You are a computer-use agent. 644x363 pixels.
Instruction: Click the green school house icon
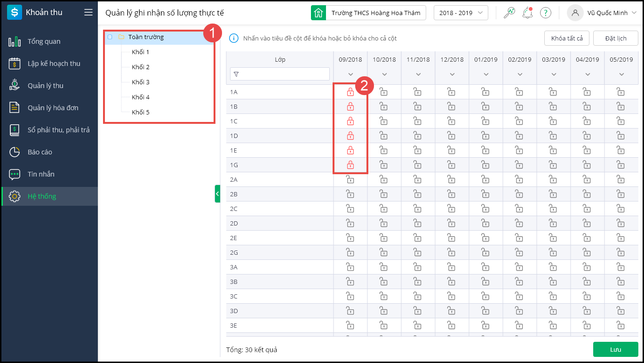tap(318, 13)
